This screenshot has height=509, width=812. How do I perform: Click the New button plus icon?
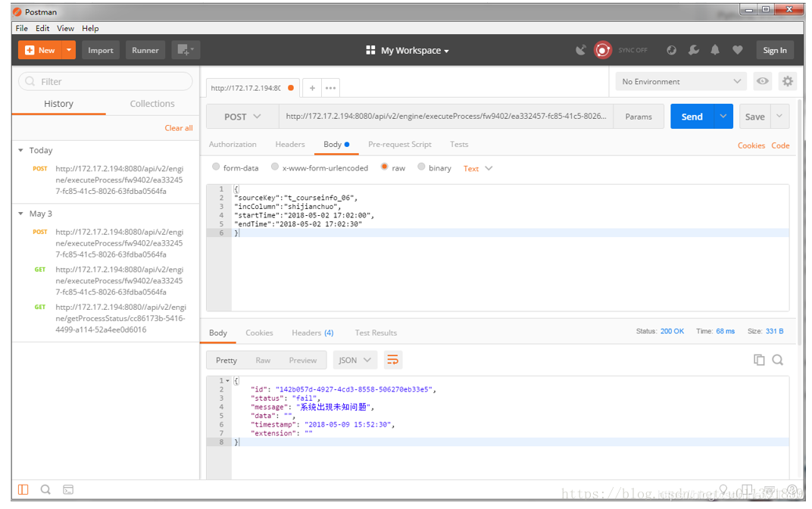pyautogui.click(x=30, y=50)
